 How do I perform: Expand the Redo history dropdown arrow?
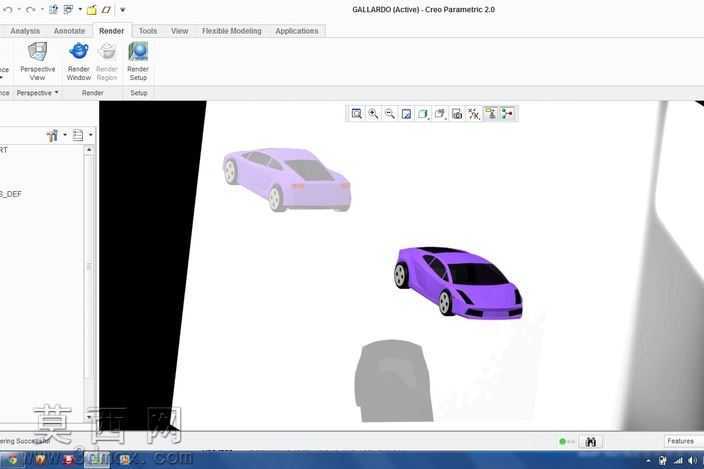42,9
